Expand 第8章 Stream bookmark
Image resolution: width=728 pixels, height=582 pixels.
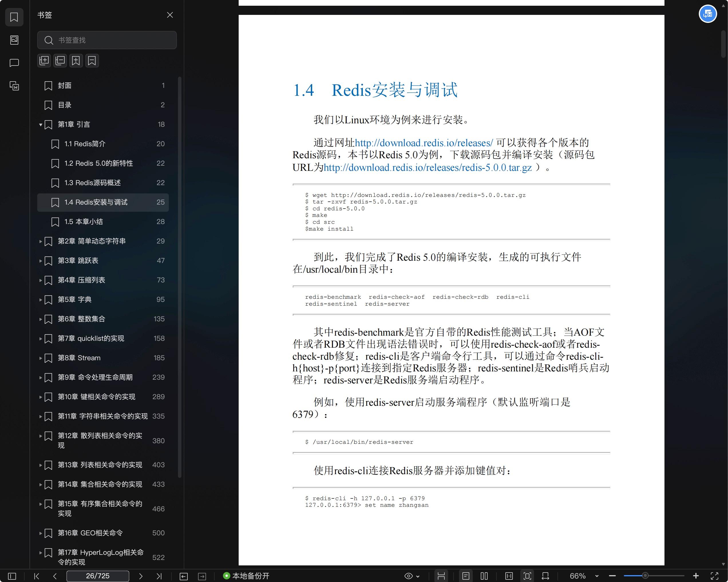pos(41,358)
